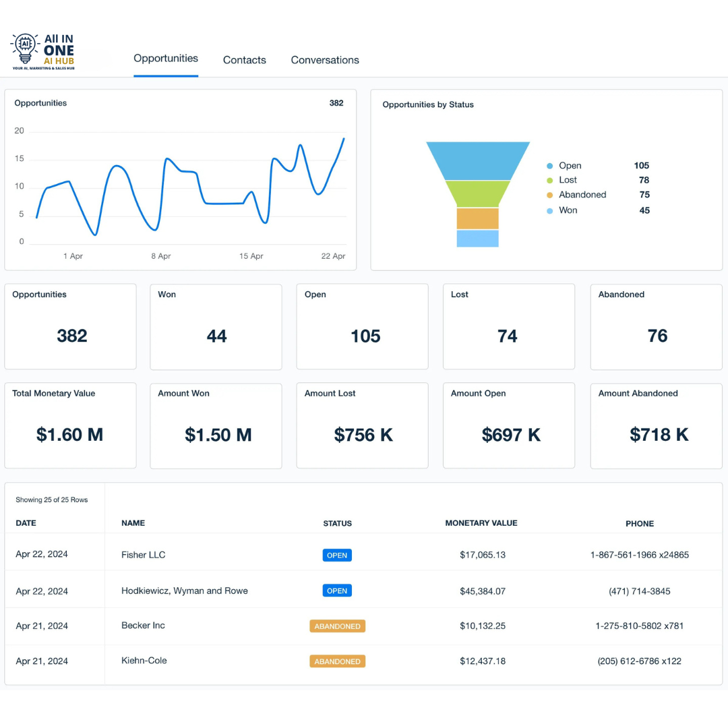Sort by the DATE column header
The width and height of the screenshot is (728, 728).
click(26, 523)
